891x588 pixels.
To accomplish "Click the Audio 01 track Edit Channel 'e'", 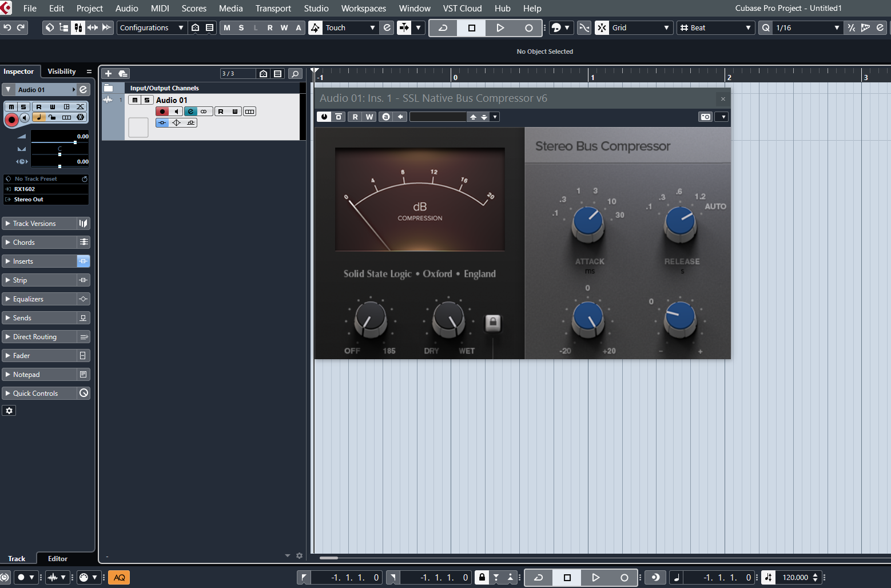I will pos(191,112).
